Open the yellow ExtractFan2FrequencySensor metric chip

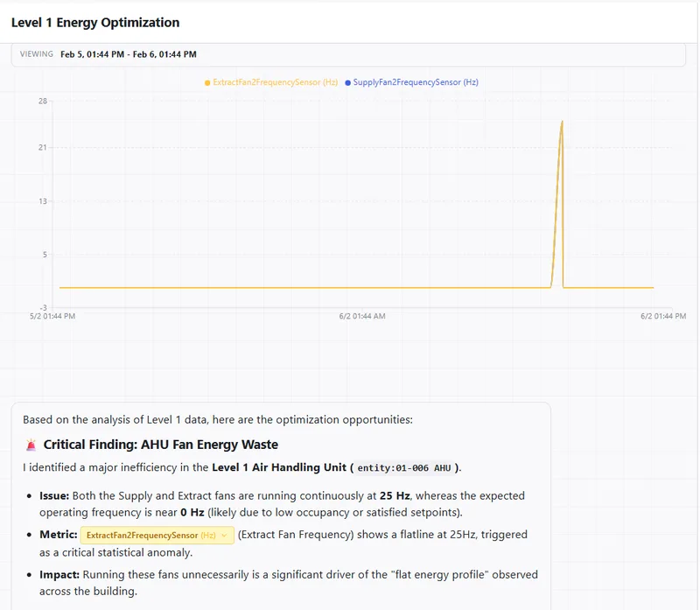point(151,535)
